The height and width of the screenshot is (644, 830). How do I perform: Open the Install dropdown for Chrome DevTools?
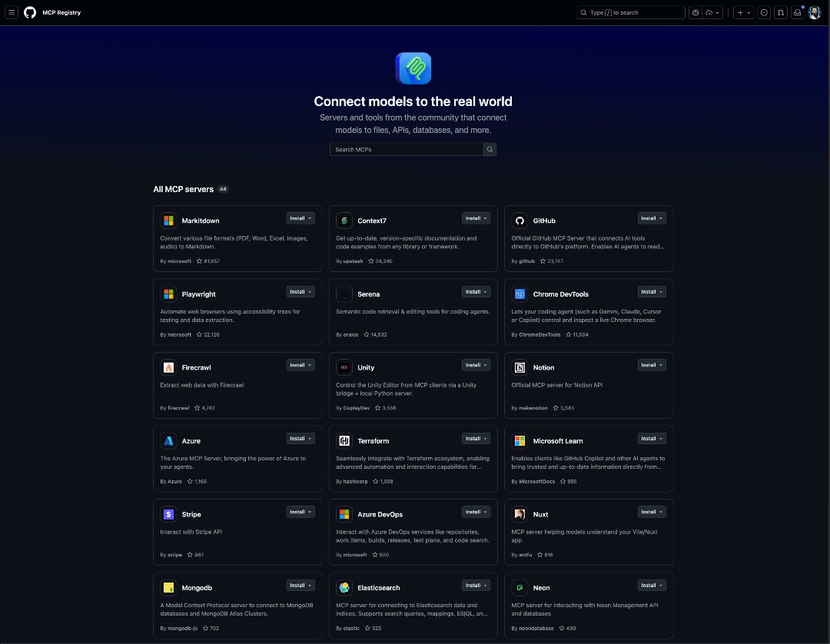652,291
